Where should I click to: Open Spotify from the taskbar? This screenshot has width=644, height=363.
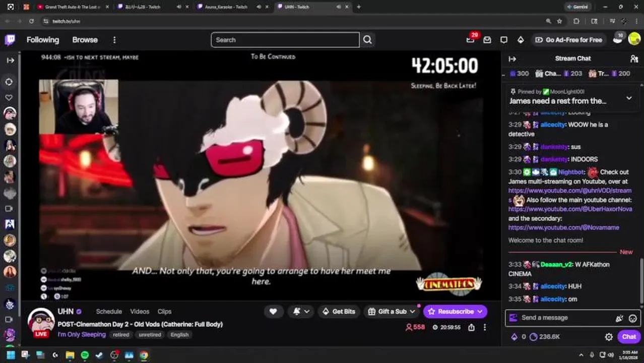pos(85,355)
